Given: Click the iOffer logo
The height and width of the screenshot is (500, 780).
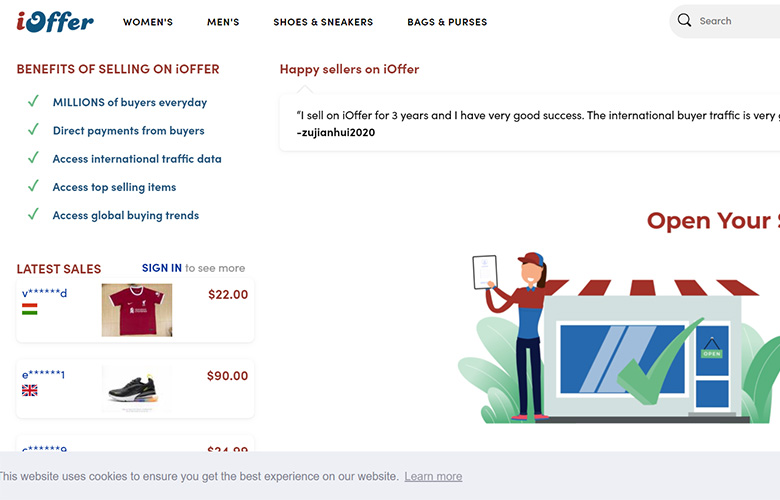Looking at the screenshot, I should (55, 21).
